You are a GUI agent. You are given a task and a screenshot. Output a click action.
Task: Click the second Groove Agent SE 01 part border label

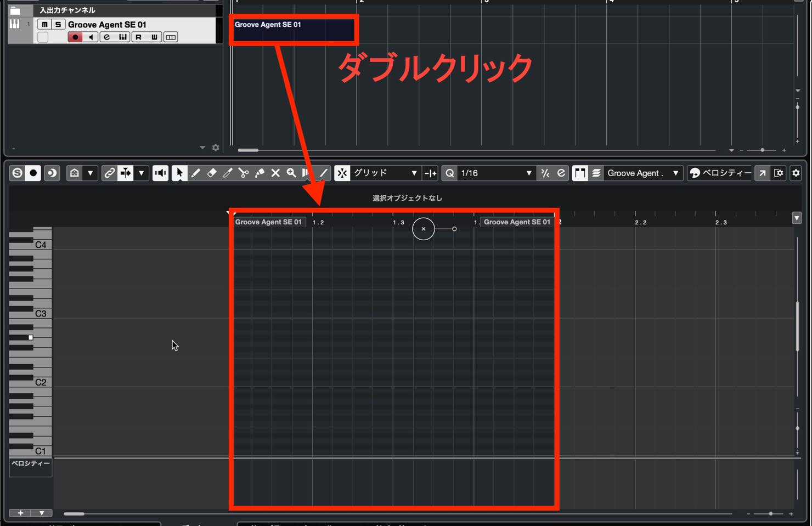517,222
